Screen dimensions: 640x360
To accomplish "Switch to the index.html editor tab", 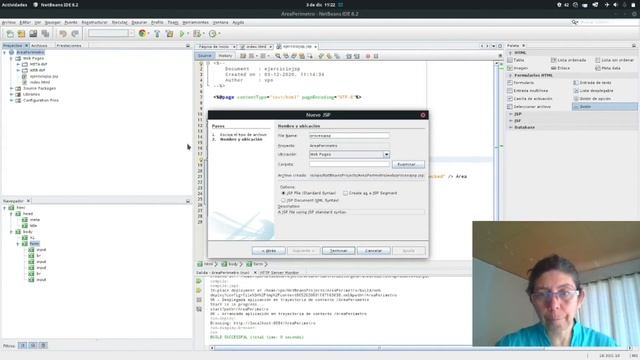I will click(256, 47).
